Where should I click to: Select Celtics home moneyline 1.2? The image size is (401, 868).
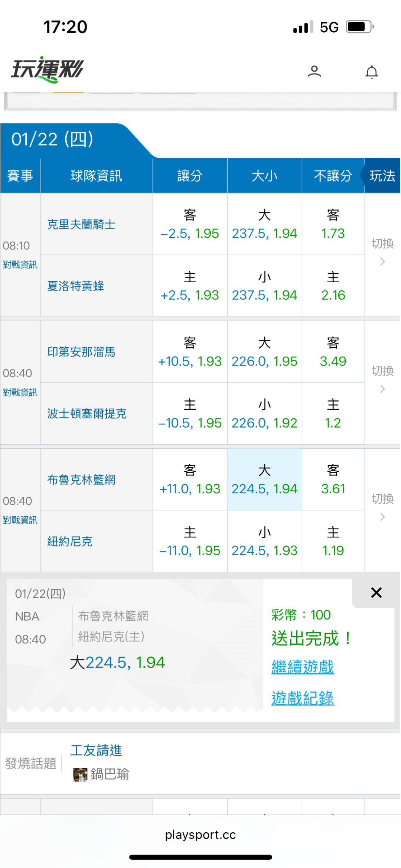333,414
